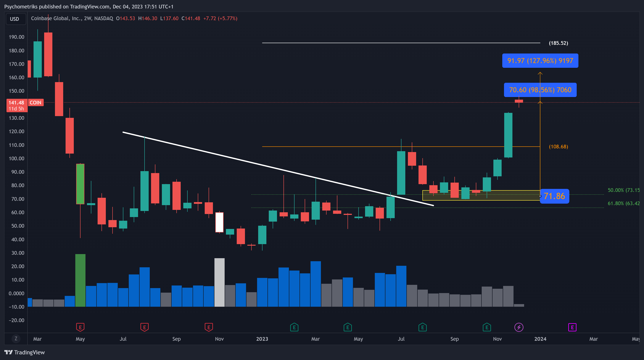This screenshot has width=644, height=360.
Task: Click the 100.00 price axis label
Action: (x=16, y=158)
